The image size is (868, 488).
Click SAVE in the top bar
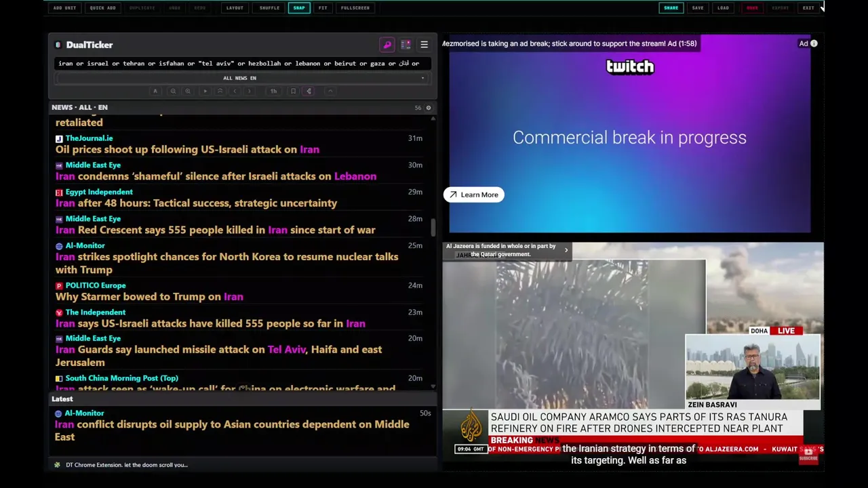pos(698,7)
